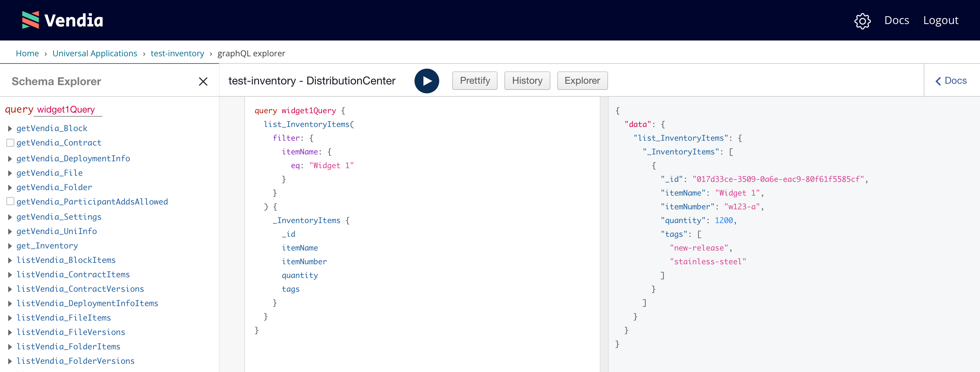Click "stainless-steel" tag in results

coord(708,262)
